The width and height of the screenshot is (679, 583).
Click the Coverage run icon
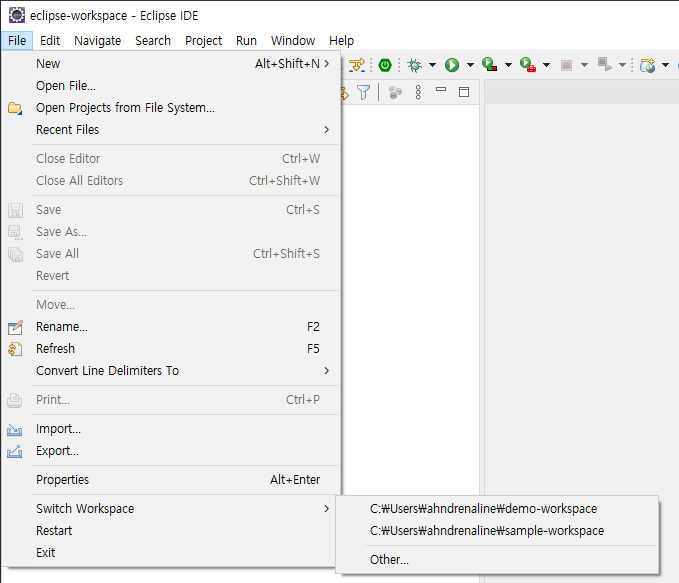489,65
